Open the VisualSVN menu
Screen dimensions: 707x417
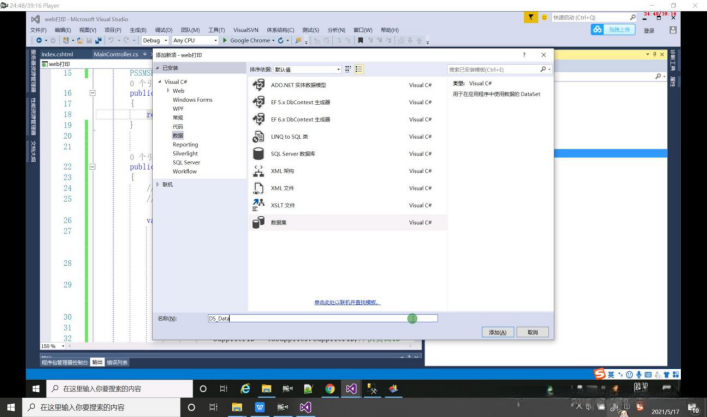(246, 30)
